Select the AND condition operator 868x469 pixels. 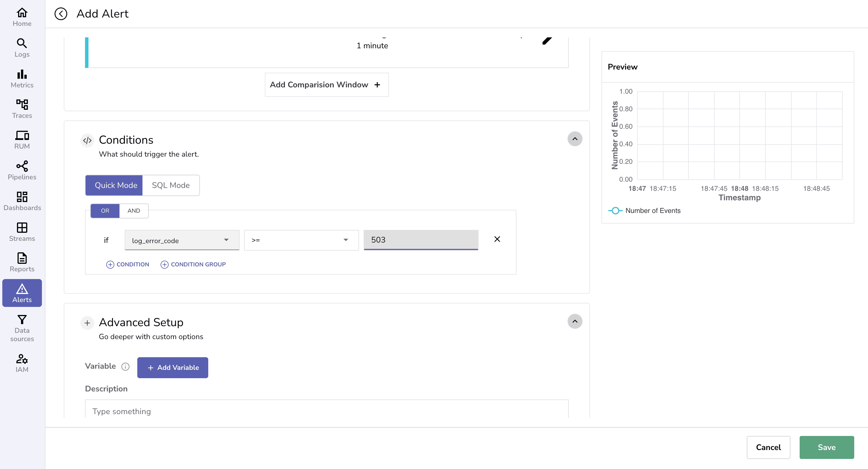[x=134, y=210]
